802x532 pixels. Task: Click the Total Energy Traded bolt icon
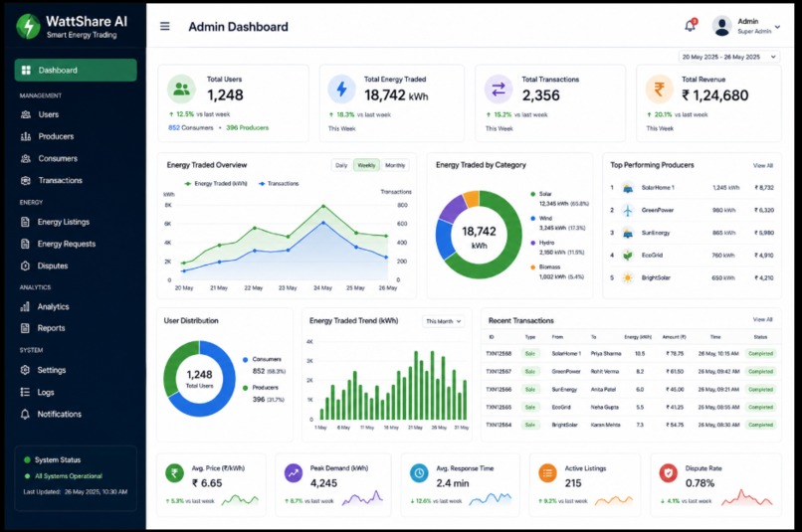tap(341, 89)
